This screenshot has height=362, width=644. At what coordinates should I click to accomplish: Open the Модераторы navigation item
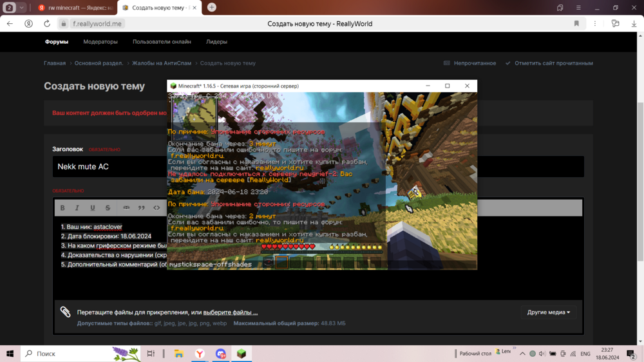pyautogui.click(x=100, y=41)
